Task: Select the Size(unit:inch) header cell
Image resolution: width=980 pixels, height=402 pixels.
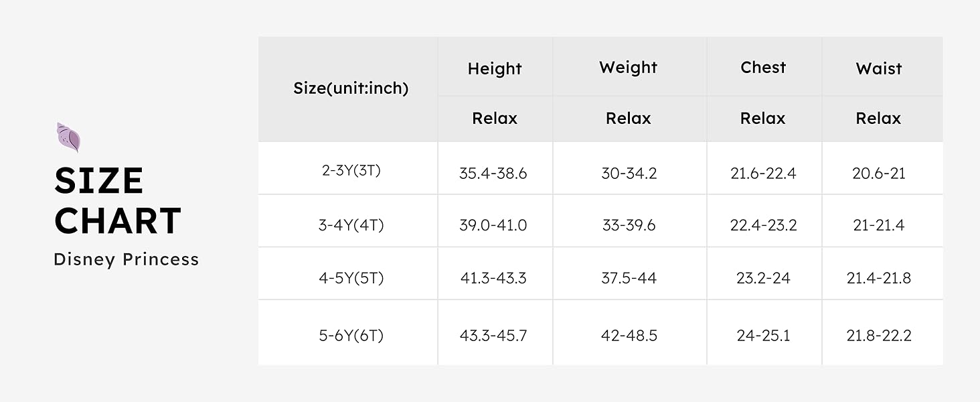Action: [x=351, y=88]
